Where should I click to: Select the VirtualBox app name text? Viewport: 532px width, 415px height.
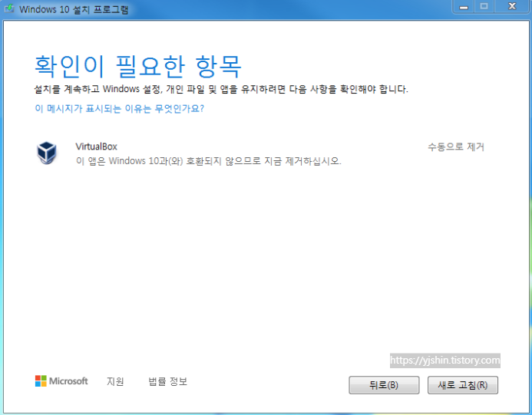pyautogui.click(x=97, y=147)
